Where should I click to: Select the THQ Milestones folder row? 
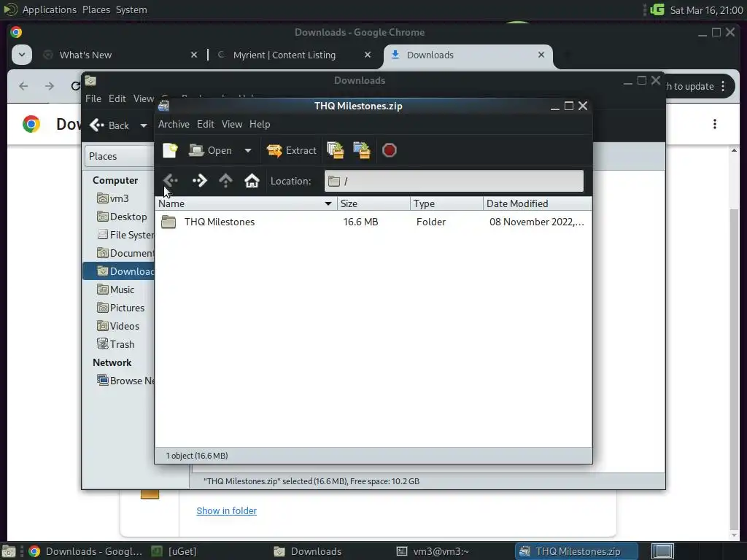tap(373, 222)
